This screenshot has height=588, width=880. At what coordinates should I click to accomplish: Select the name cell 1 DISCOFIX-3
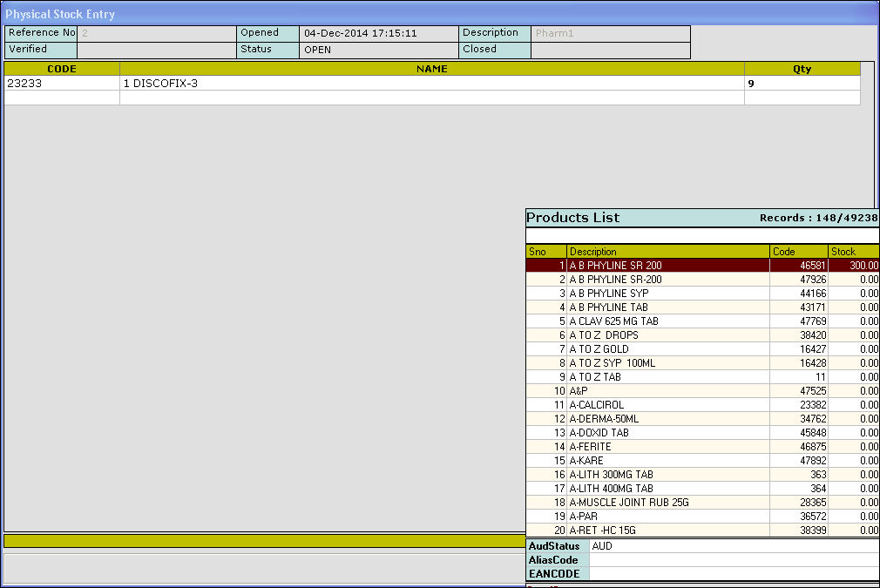[x=432, y=83]
